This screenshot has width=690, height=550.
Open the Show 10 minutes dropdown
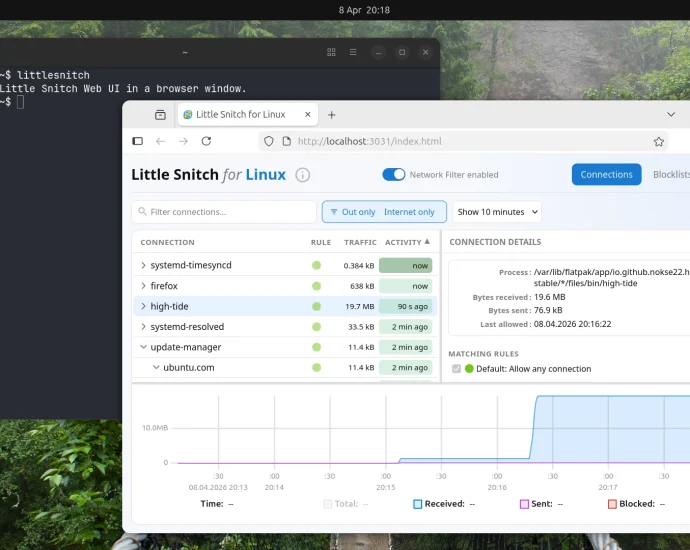tap(497, 212)
